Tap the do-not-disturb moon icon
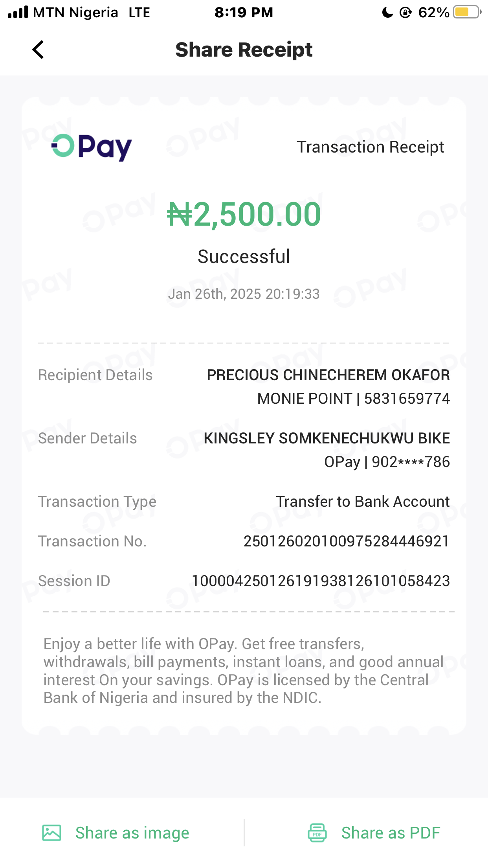The width and height of the screenshot is (488, 868). [x=387, y=13]
